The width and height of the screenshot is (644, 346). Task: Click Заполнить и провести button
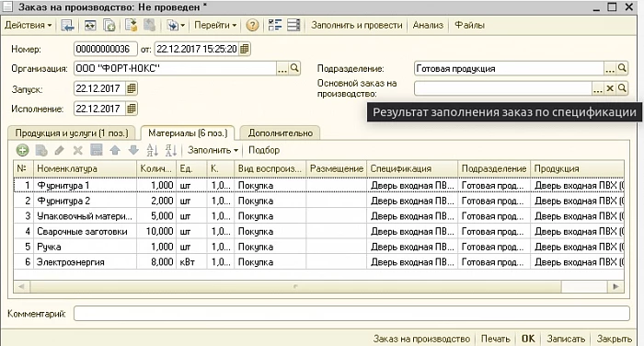(x=357, y=25)
